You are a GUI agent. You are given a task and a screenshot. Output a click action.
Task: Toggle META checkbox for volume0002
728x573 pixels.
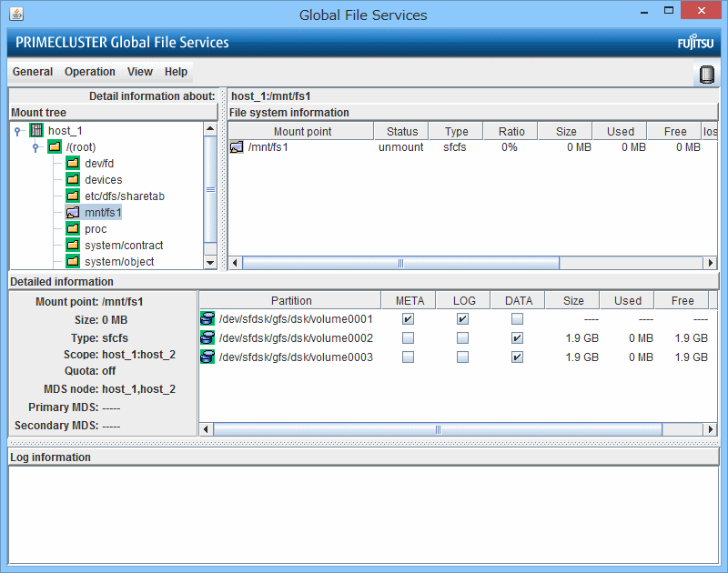[x=408, y=337]
